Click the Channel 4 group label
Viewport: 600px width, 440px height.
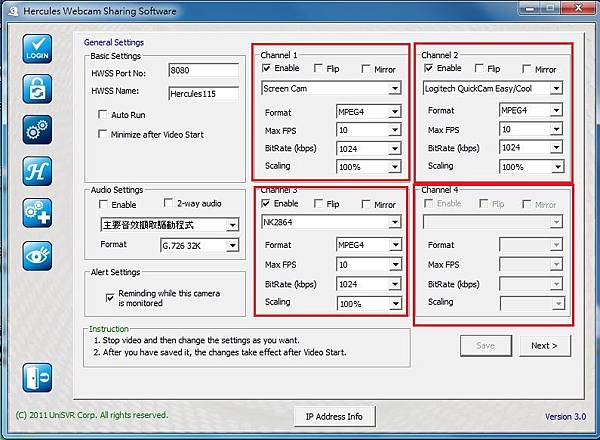[x=439, y=190]
